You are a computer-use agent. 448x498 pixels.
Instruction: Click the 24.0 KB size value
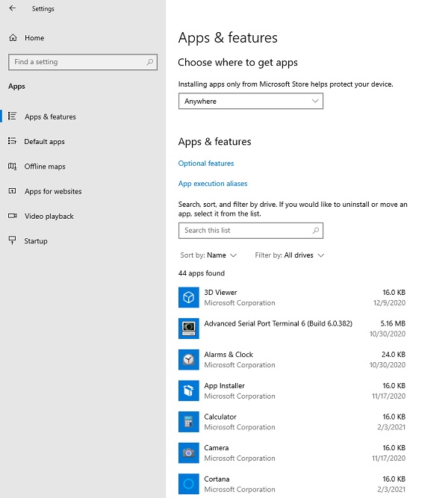393,355
